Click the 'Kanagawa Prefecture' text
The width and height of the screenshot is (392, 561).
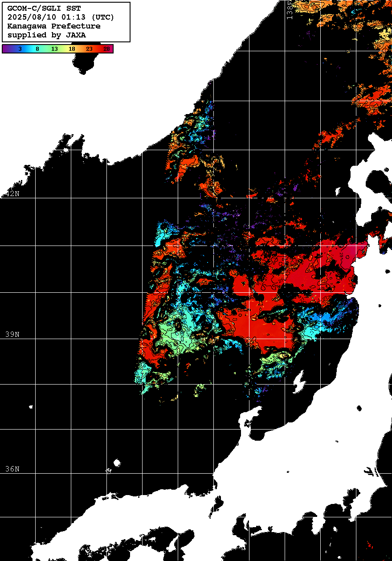tap(54, 26)
